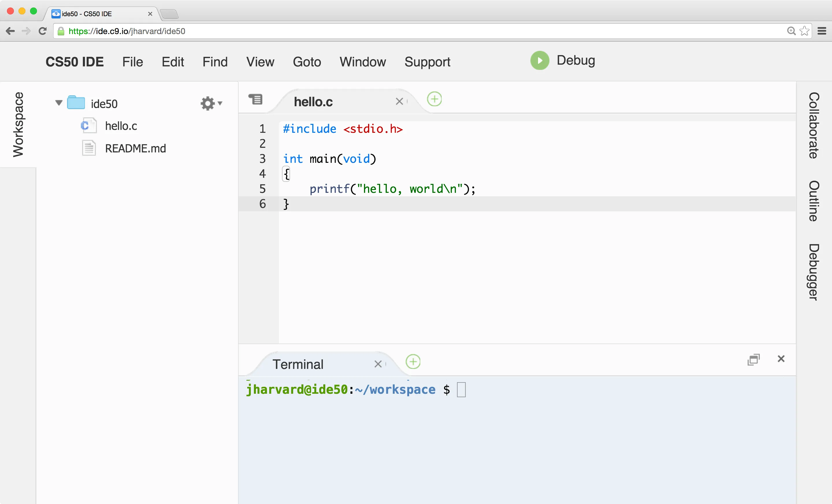Click the workspace settings gear icon
832x504 pixels.
pyautogui.click(x=207, y=103)
